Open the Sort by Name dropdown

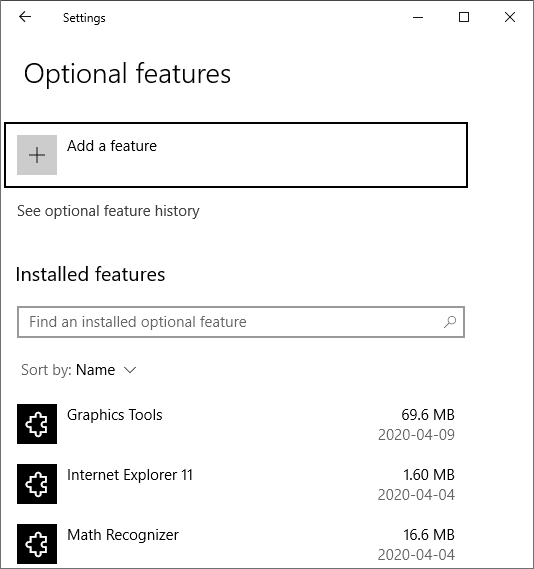coord(79,370)
